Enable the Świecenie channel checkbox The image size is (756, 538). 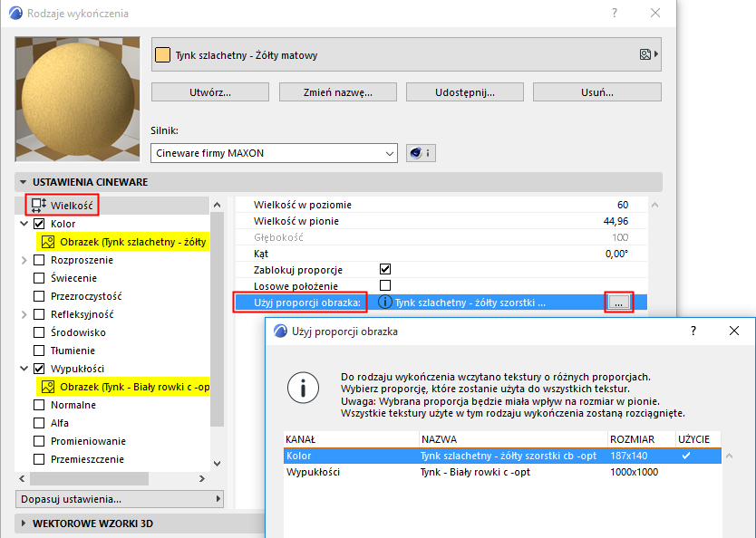pos(39,278)
